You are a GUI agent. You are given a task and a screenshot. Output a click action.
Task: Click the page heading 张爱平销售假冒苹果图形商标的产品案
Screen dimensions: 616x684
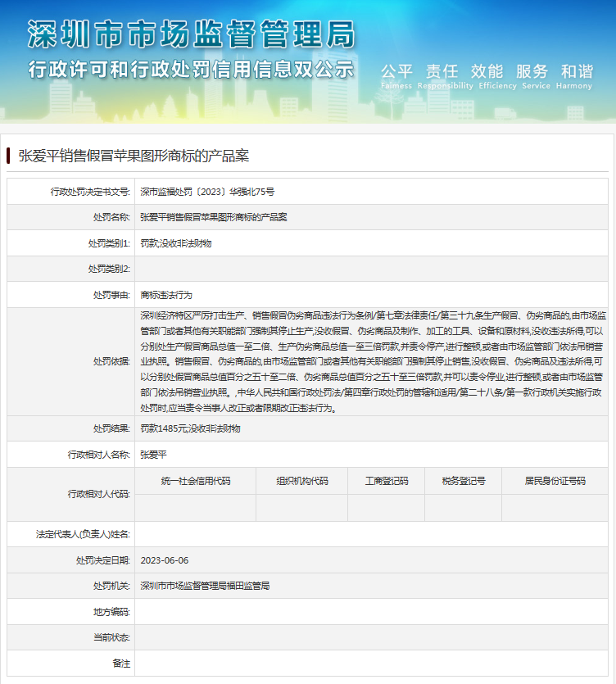(134, 156)
